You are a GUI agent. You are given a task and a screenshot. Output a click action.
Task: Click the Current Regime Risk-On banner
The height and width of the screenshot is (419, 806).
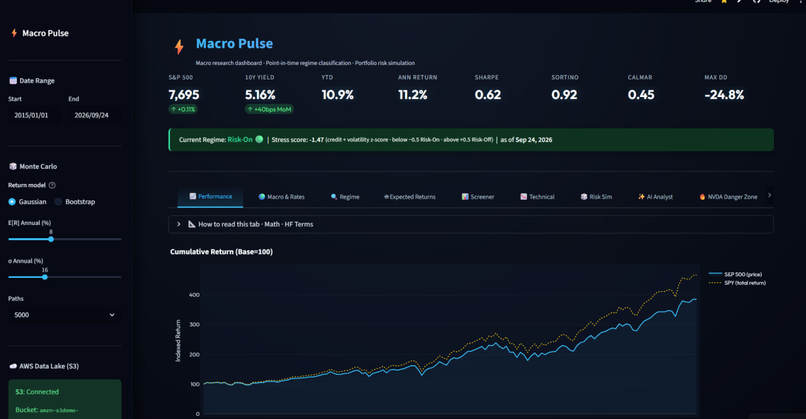471,139
